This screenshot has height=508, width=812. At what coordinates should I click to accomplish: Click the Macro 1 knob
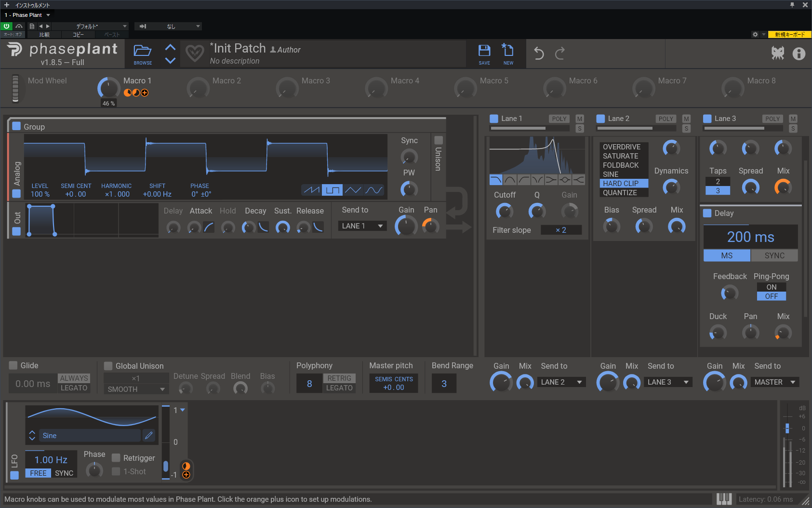[x=108, y=88]
